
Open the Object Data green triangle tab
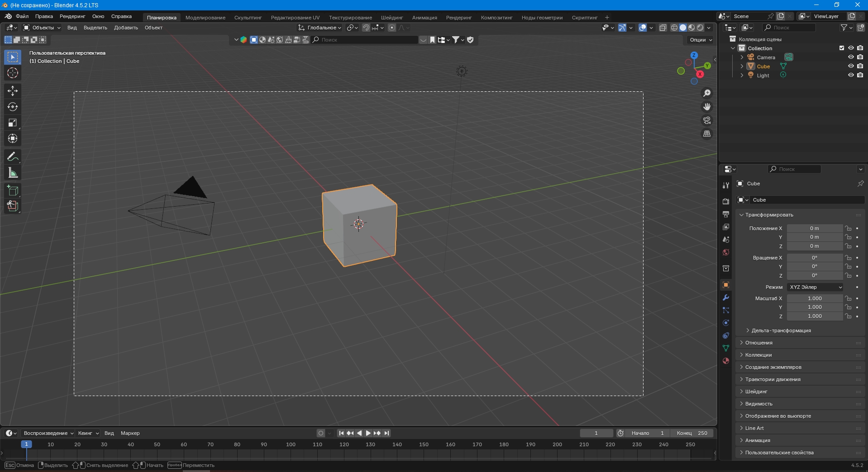(x=726, y=348)
